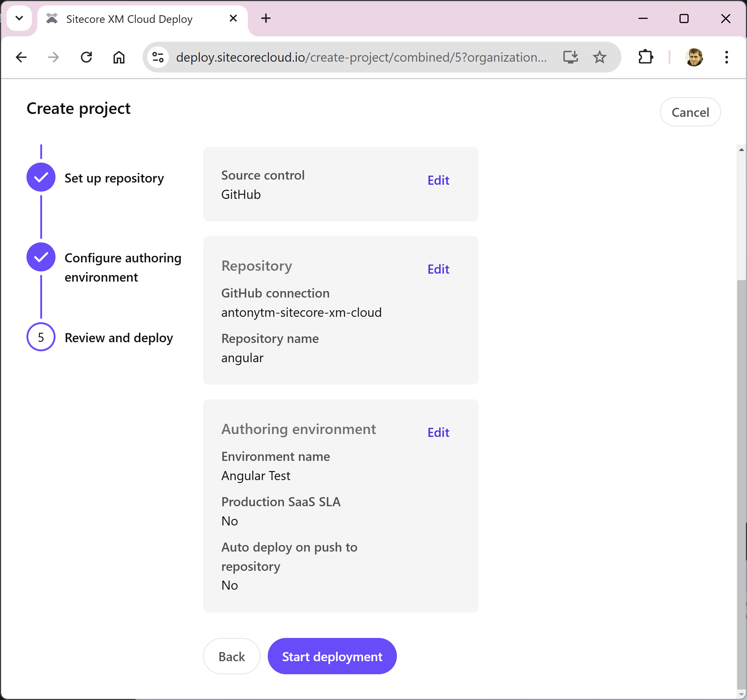
Task: Open a new browser tab
Action: 266,18
